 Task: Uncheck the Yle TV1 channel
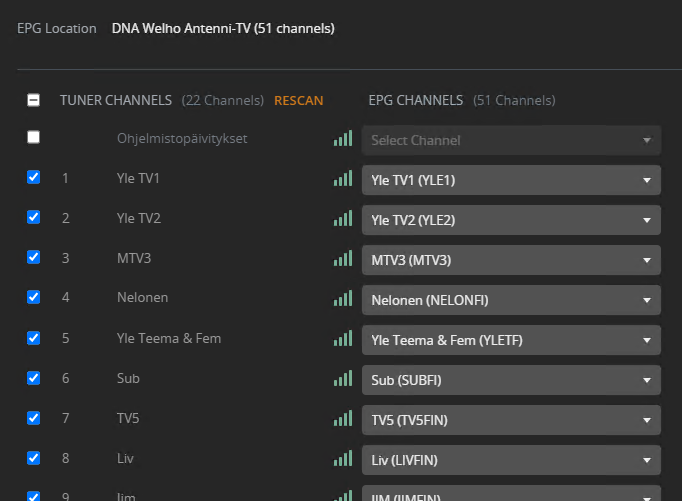pyautogui.click(x=33, y=177)
